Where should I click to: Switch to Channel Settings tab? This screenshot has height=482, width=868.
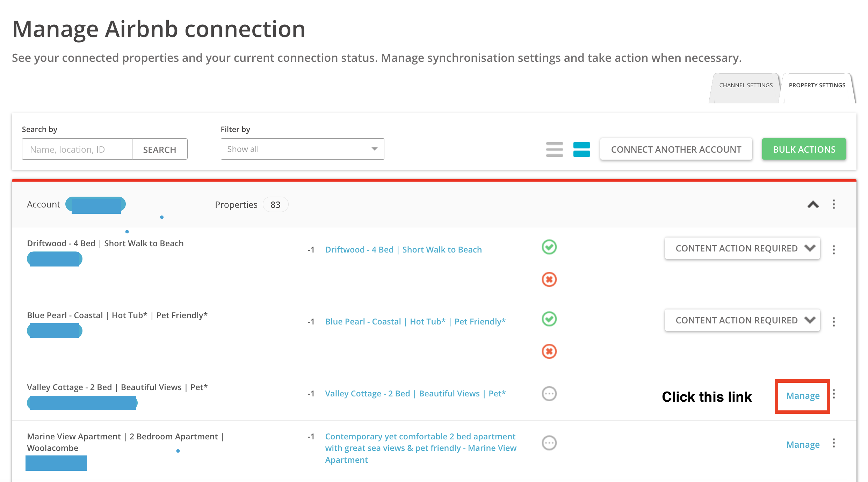(746, 86)
